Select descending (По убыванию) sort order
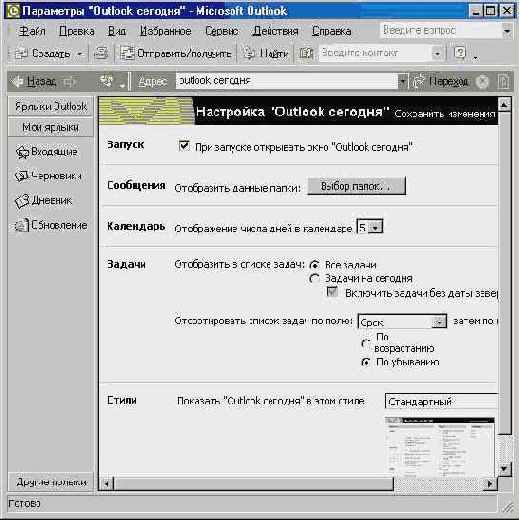The image size is (519, 520). pyautogui.click(x=366, y=362)
